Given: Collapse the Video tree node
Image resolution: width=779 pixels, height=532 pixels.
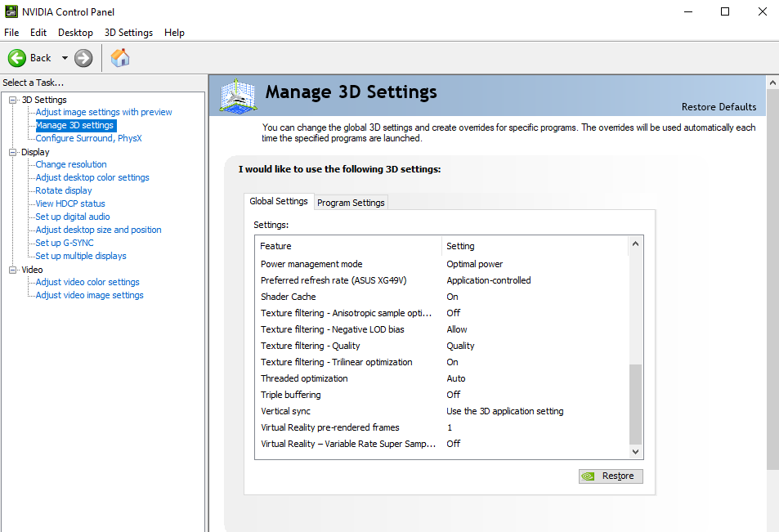Looking at the screenshot, I should [13, 270].
